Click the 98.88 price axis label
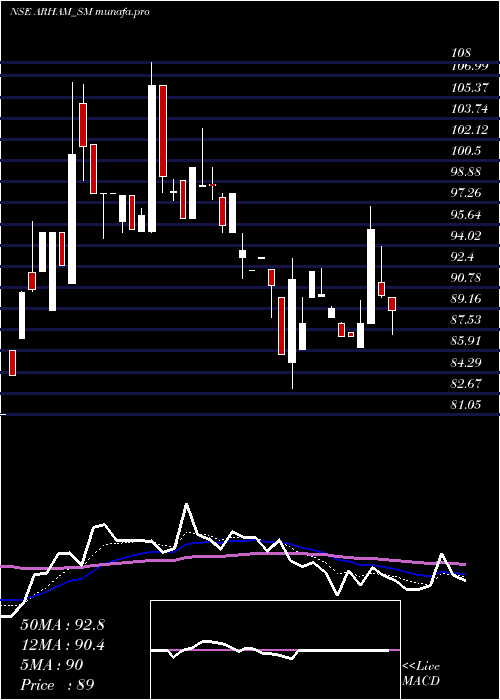The height and width of the screenshot is (700, 500). 466,171
